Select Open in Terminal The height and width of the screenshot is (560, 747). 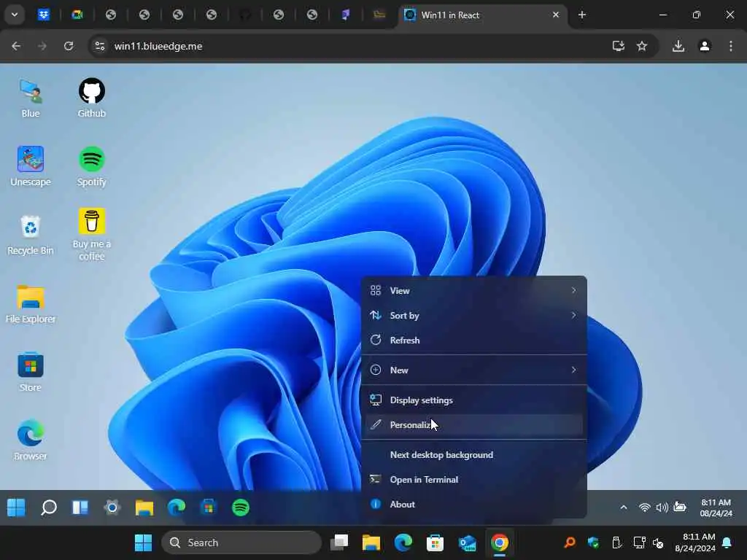tap(474, 480)
